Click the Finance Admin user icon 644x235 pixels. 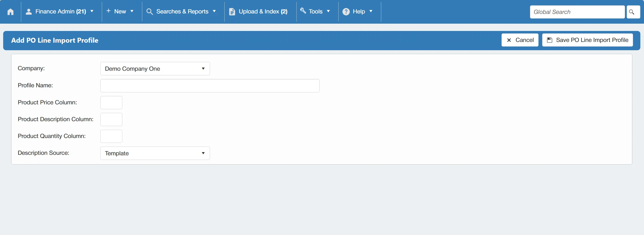pyautogui.click(x=29, y=11)
